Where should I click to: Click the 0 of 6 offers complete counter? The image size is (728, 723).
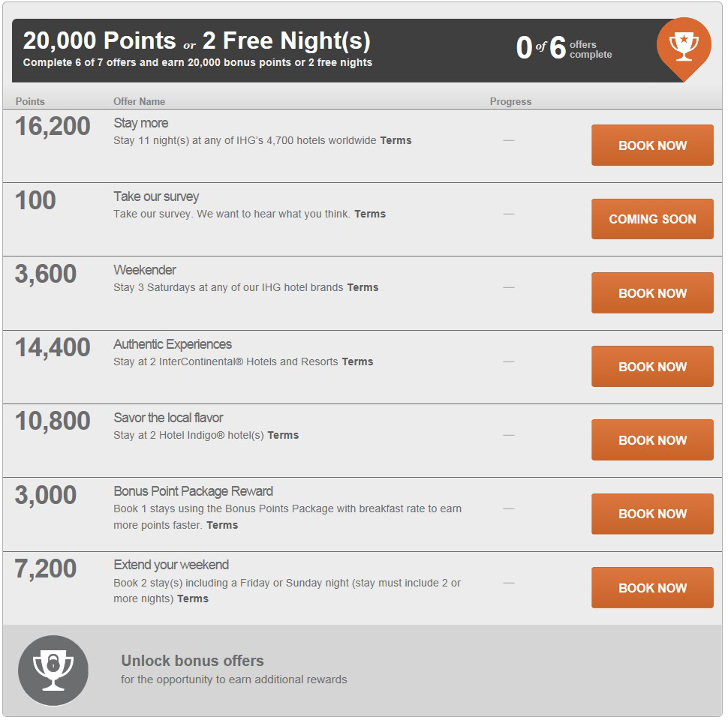pyautogui.click(x=564, y=48)
